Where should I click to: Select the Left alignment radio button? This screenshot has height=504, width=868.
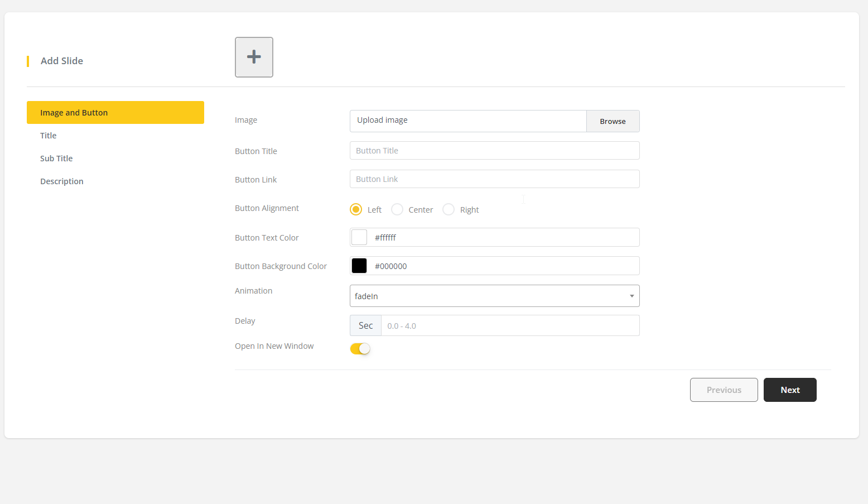tap(356, 209)
